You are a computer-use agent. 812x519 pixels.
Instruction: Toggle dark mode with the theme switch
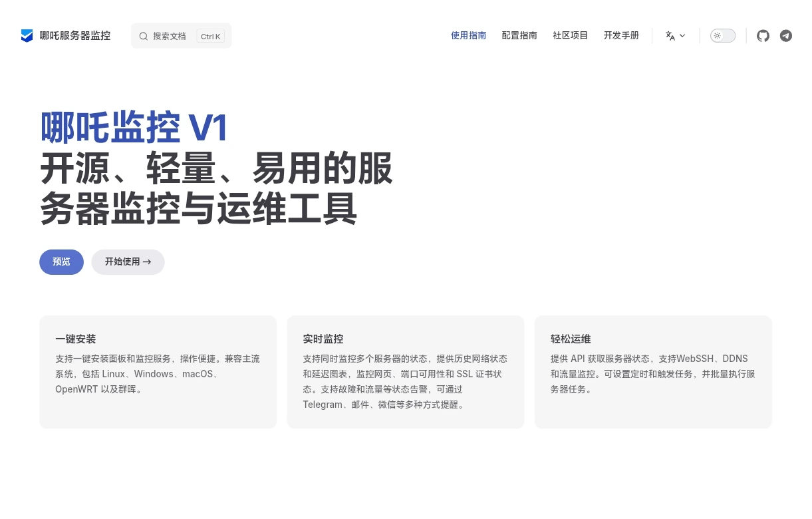pos(723,35)
